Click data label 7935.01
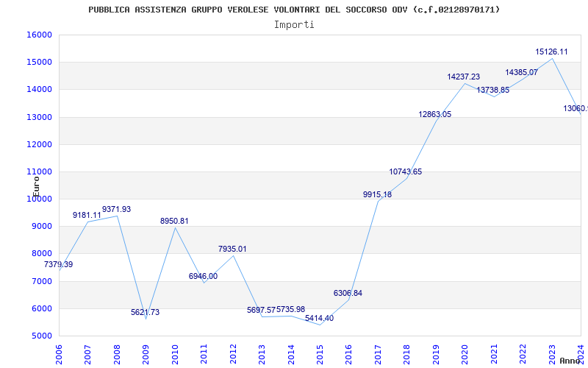This screenshot has width=588, height=368. (x=232, y=249)
